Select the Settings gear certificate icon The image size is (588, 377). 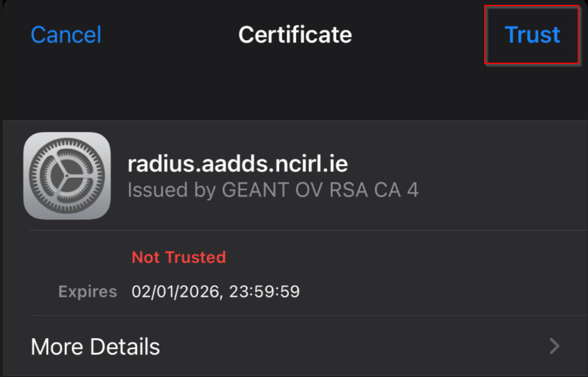tap(67, 175)
